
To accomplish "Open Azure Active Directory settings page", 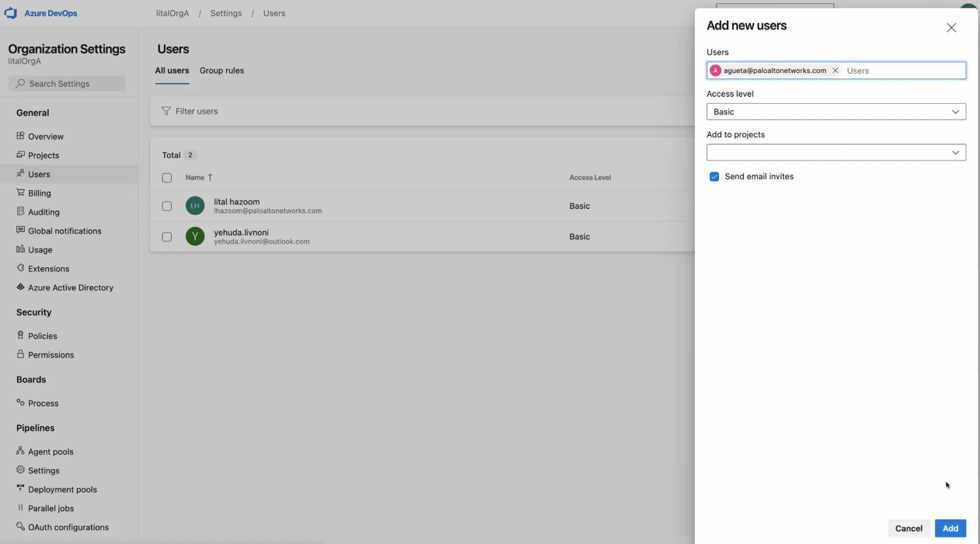I will (x=70, y=288).
